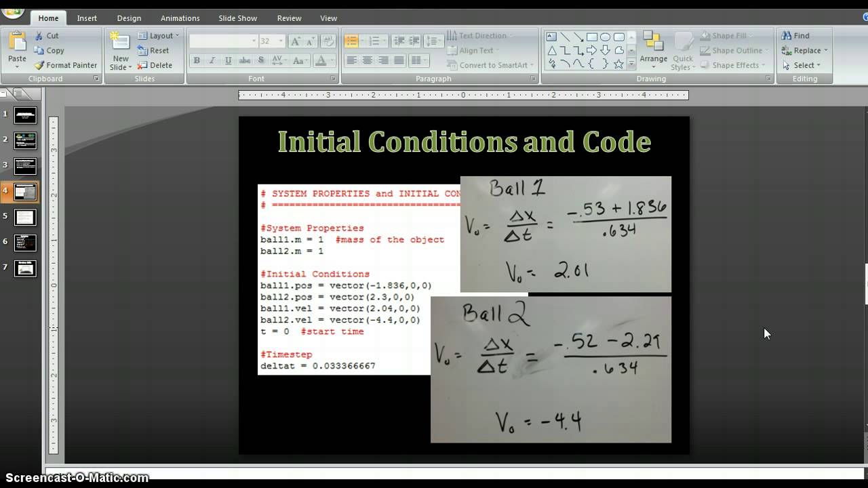Click the Quick Styles button
868x488 pixels.
(682, 51)
